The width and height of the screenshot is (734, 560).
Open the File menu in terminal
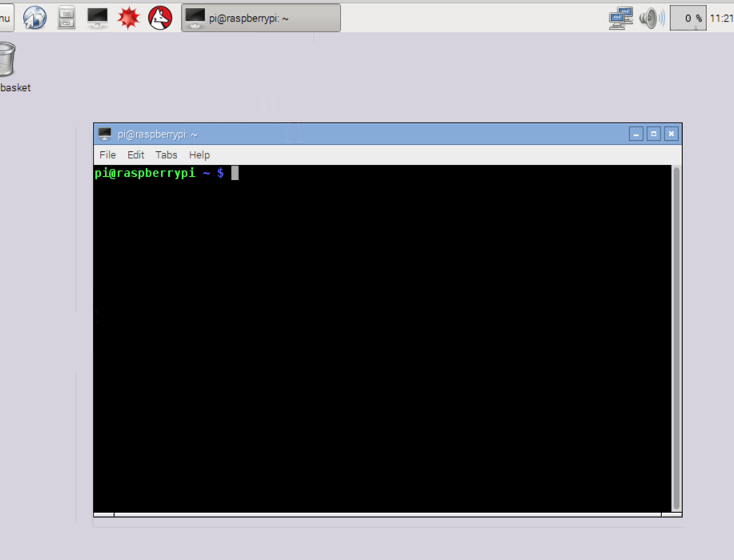[x=107, y=155]
